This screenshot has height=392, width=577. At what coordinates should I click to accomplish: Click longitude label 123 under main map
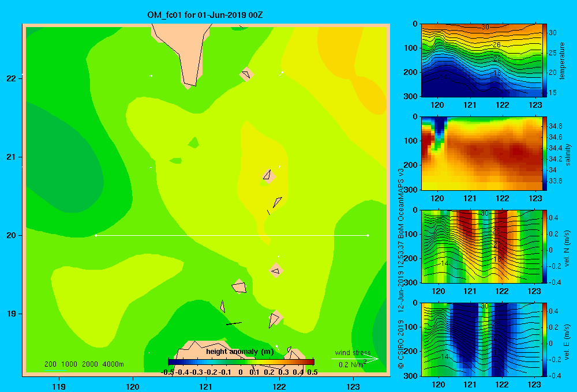[x=353, y=386]
